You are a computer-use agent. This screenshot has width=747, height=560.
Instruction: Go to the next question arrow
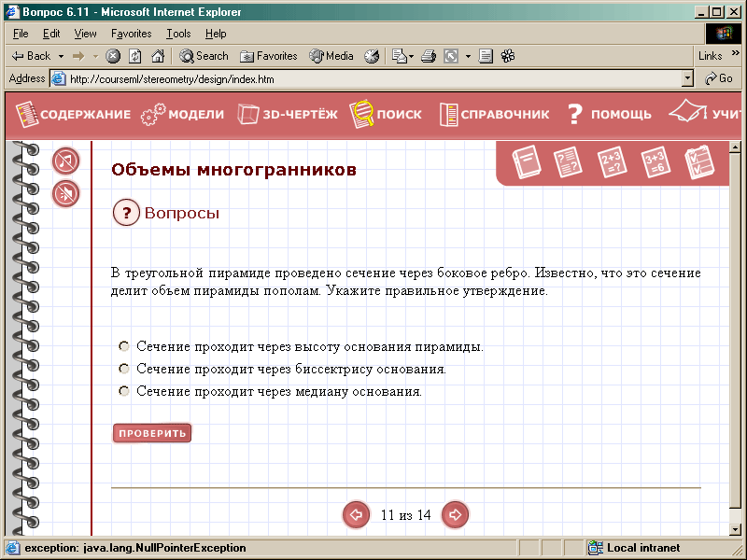click(455, 514)
